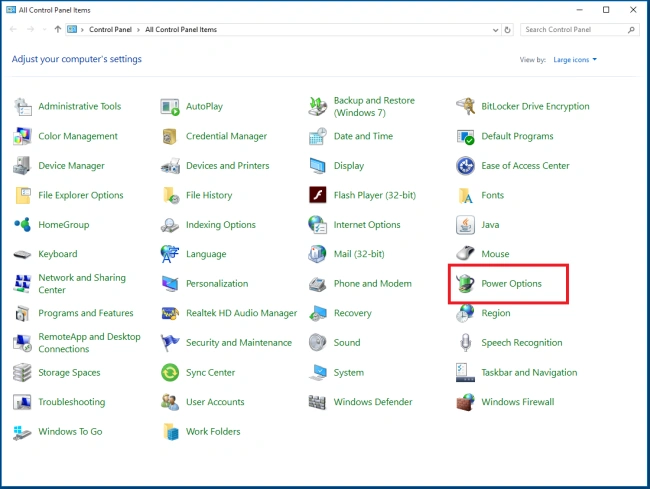Select the Control Panel breadcrumb item
The image size is (650, 489).
[110, 29]
